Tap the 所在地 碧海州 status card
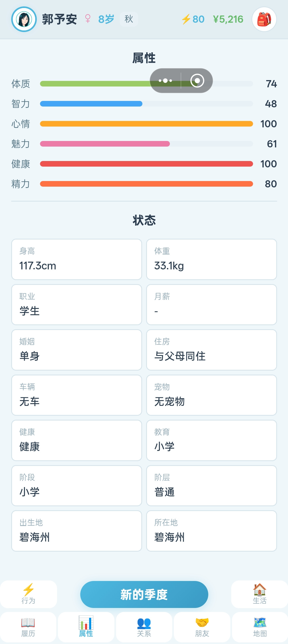This screenshot has width=288, height=644. click(x=211, y=531)
